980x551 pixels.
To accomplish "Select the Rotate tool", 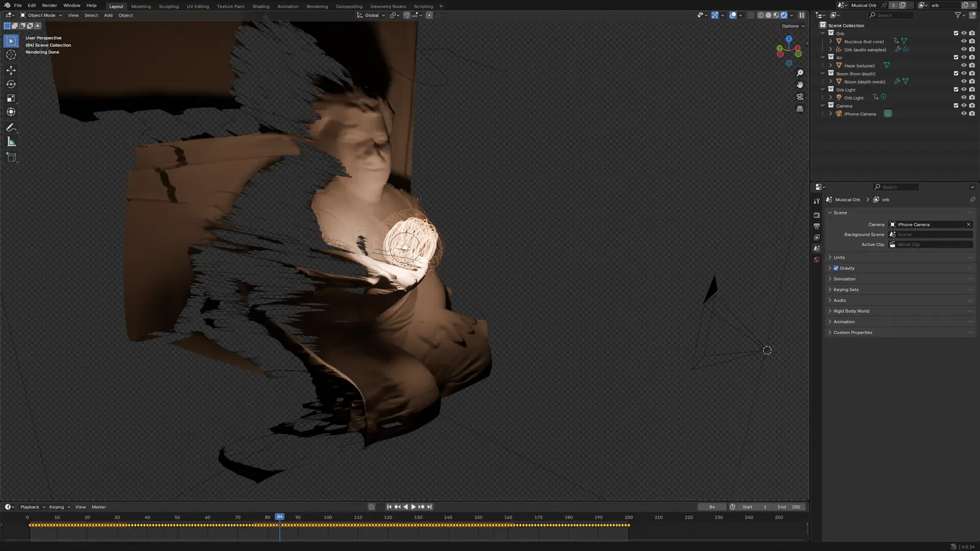I will [11, 84].
